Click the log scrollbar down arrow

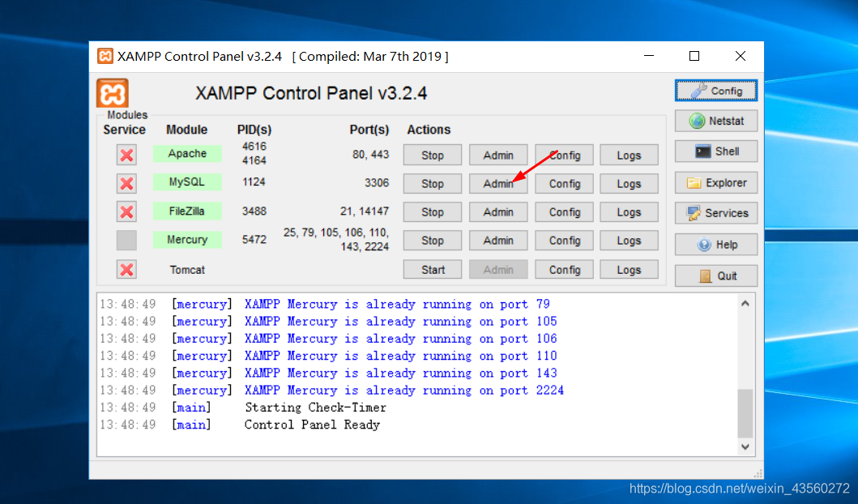[745, 446]
